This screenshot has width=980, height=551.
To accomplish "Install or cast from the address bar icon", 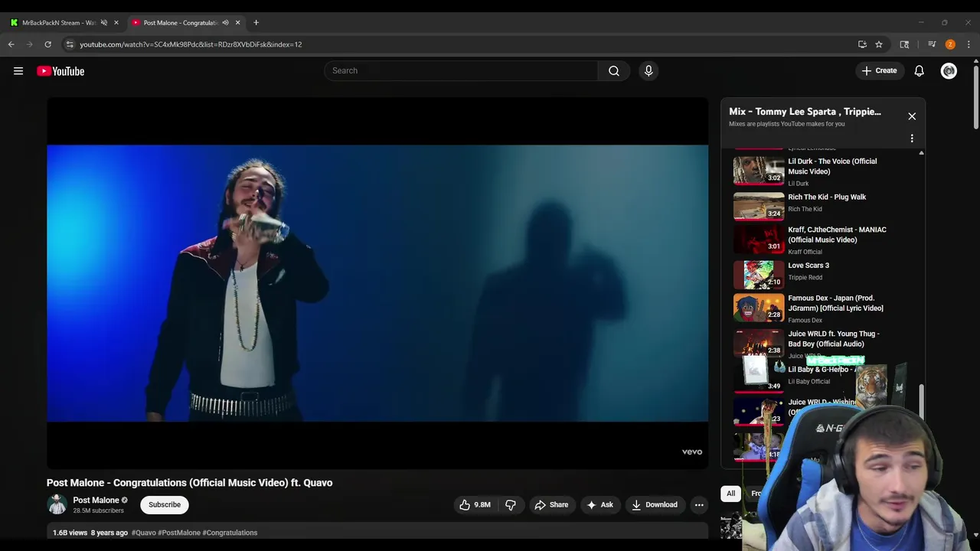I will (x=862, y=44).
